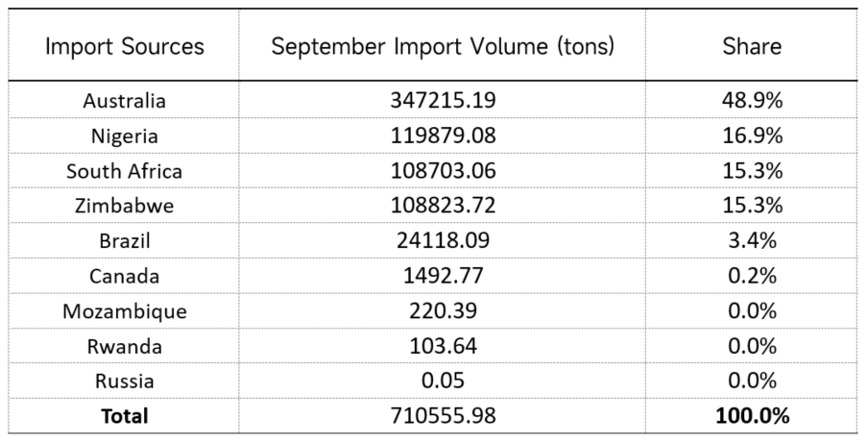This screenshot has height=443, width=868.
Task: Select the 24118.09 volume cell
Action: (443, 241)
